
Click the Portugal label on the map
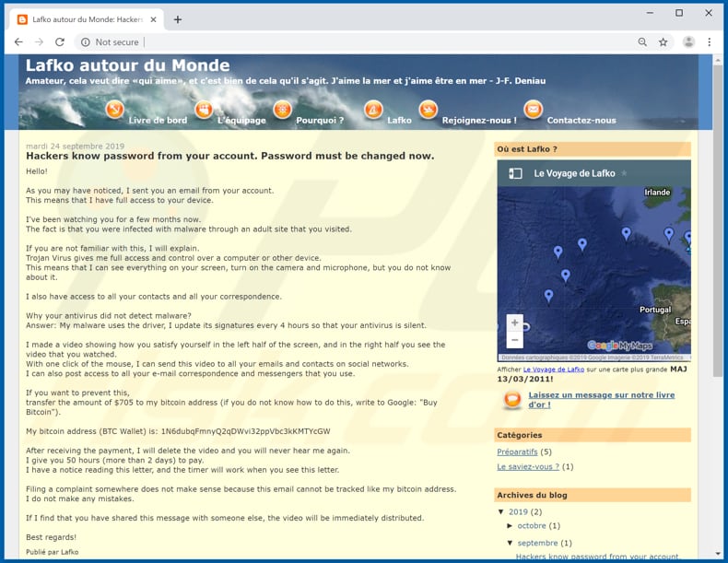click(655, 310)
